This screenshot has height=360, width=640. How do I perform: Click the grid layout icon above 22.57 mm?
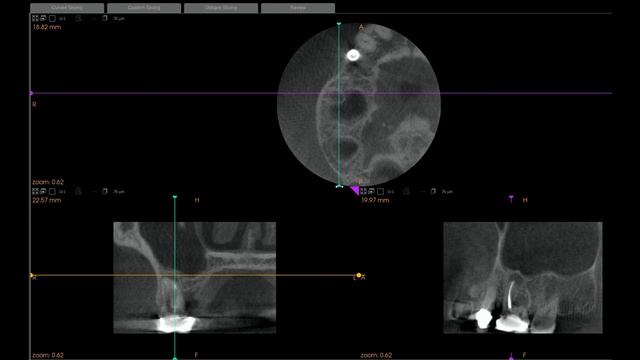tap(36, 191)
